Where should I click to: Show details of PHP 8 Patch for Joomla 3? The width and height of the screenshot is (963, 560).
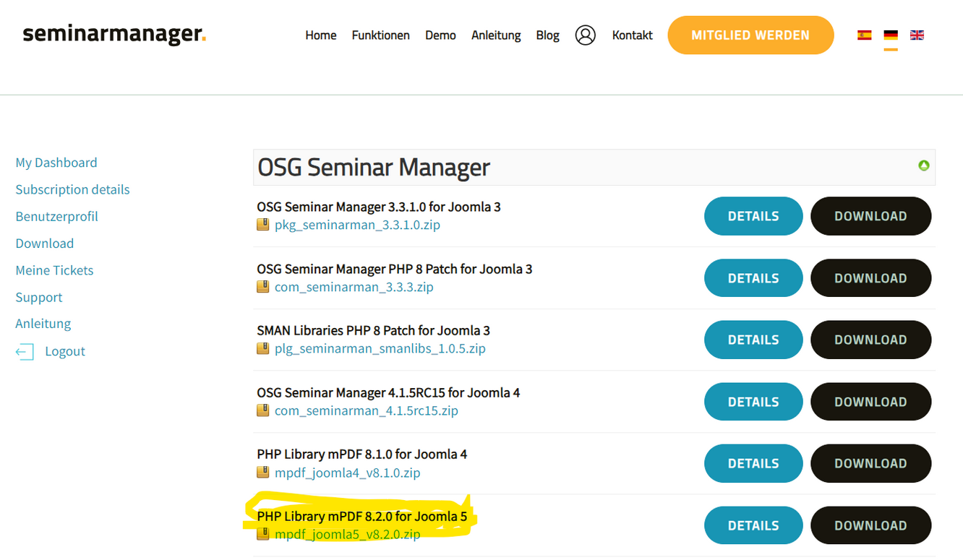753,278
